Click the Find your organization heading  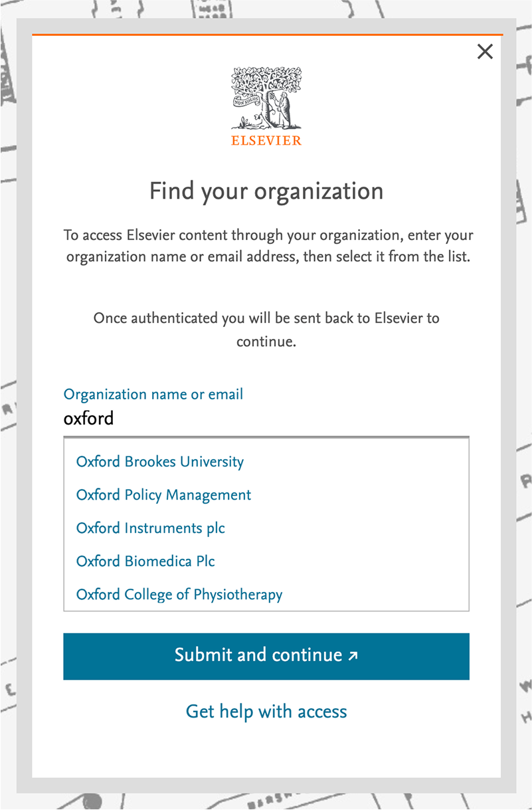pyautogui.click(x=266, y=191)
